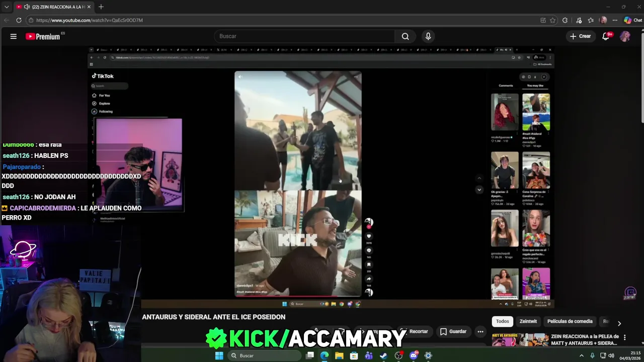The height and width of the screenshot is (362, 644).
Task: Open Teams from taskbar
Action: (369, 355)
